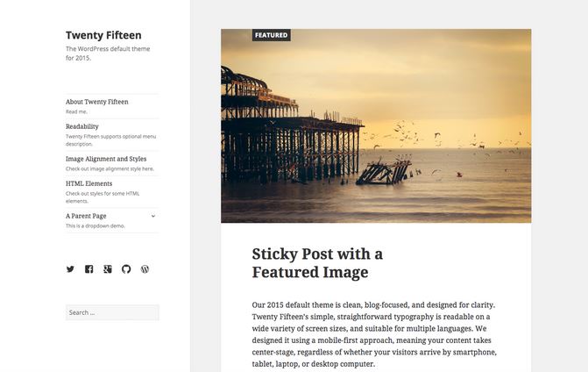Open the Facebook social icon link
Screen dimensions: 588x372
tap(89, 269)
